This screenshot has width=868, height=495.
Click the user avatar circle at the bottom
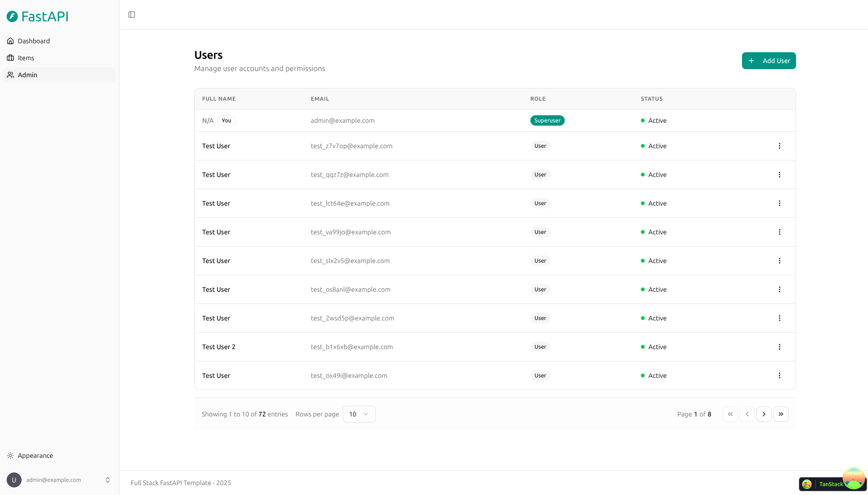(x=14, y=479)
